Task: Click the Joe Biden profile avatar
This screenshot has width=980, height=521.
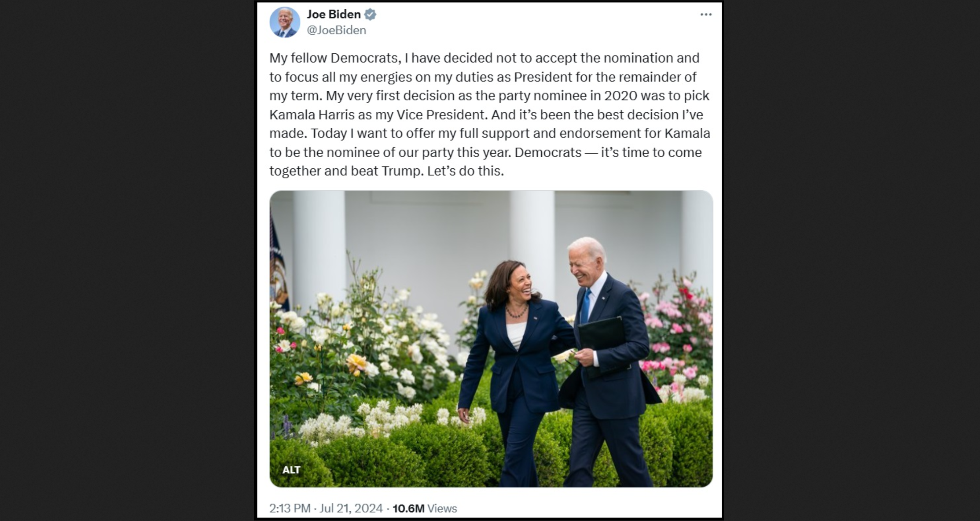Action: coord(285,22)
